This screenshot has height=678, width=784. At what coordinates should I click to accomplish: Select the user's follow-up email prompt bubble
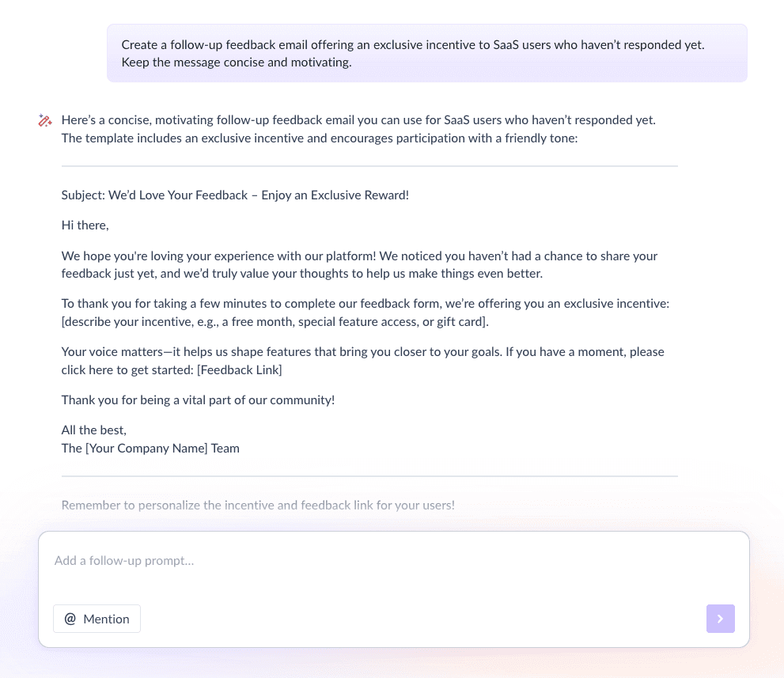pos(427,53)
